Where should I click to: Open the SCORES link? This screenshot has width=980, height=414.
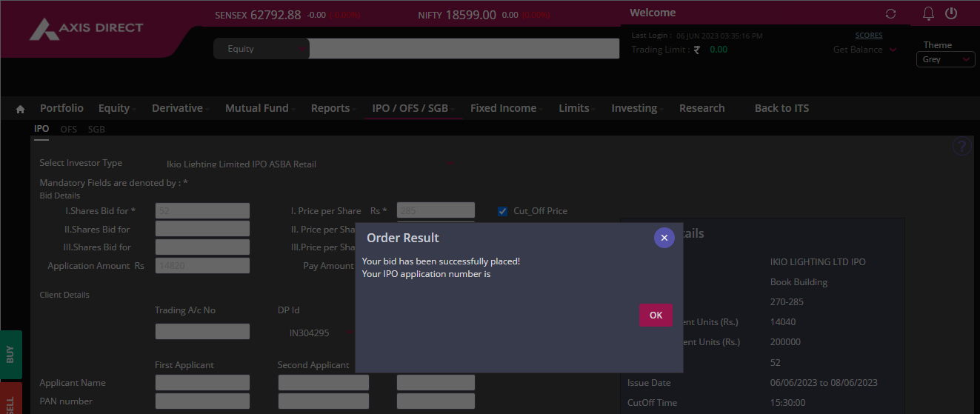point(868,35)
